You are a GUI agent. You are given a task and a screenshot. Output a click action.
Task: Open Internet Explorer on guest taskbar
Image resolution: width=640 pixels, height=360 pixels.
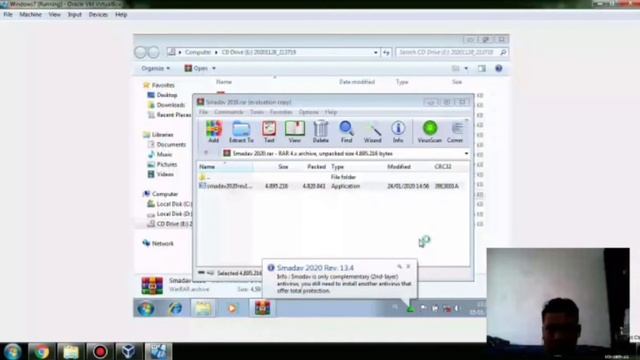[176, 308]
